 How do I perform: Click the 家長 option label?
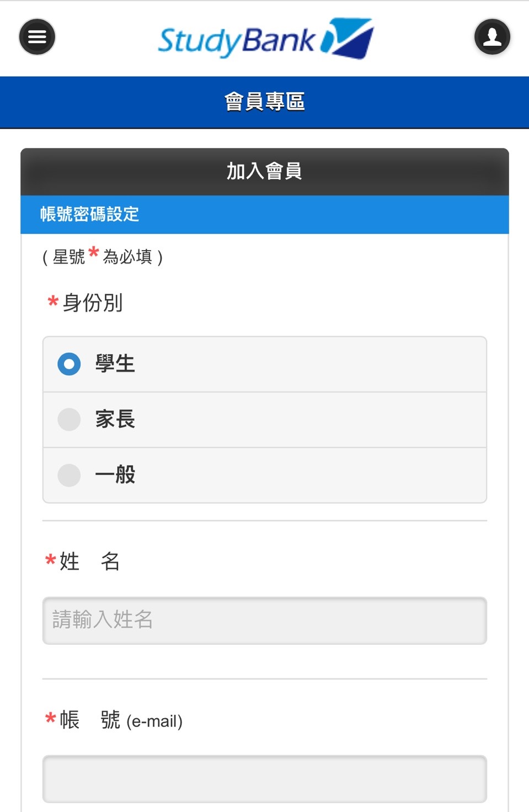click(x=115, y=419)
